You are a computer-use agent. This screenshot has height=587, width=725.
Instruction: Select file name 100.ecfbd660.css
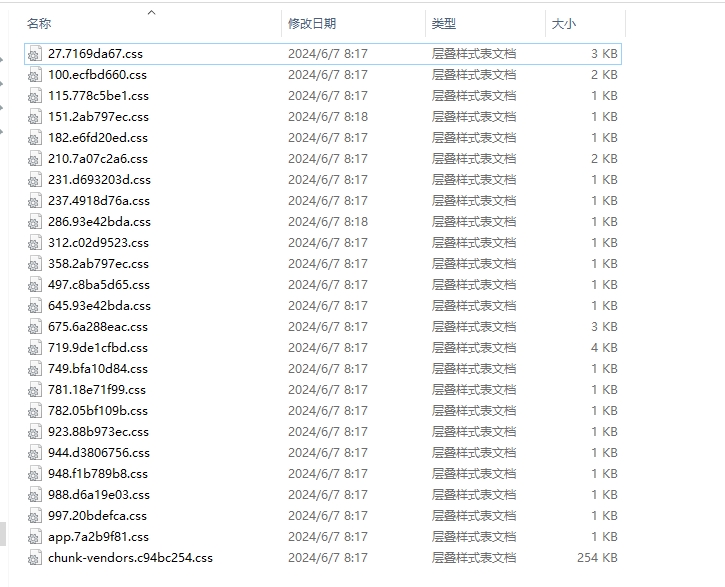point(97,75)
